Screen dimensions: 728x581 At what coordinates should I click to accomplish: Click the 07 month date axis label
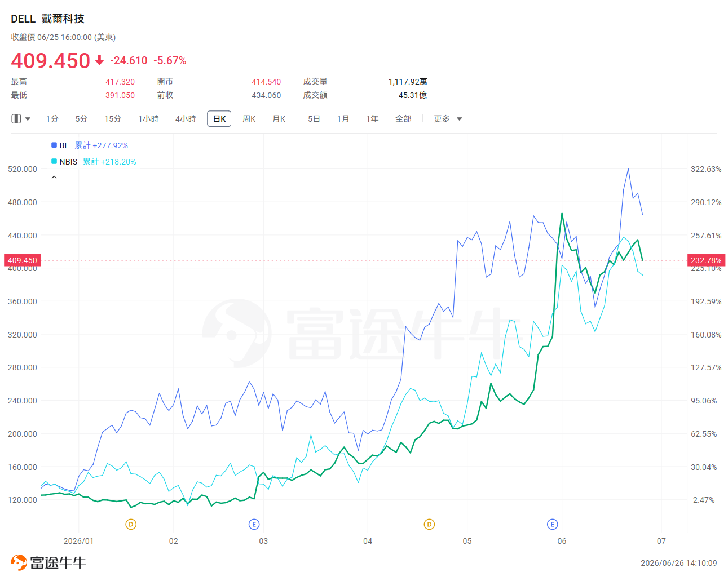click(661, 541)
